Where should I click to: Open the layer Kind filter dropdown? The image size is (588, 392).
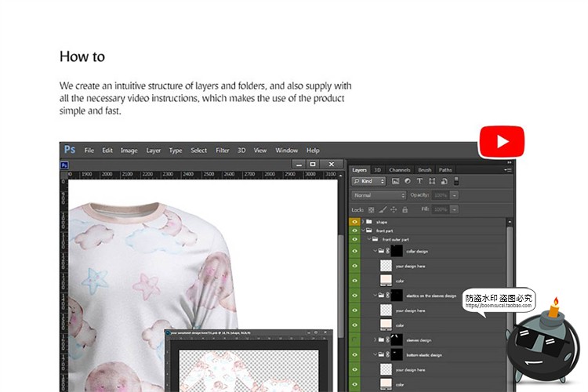click(367, 181)
